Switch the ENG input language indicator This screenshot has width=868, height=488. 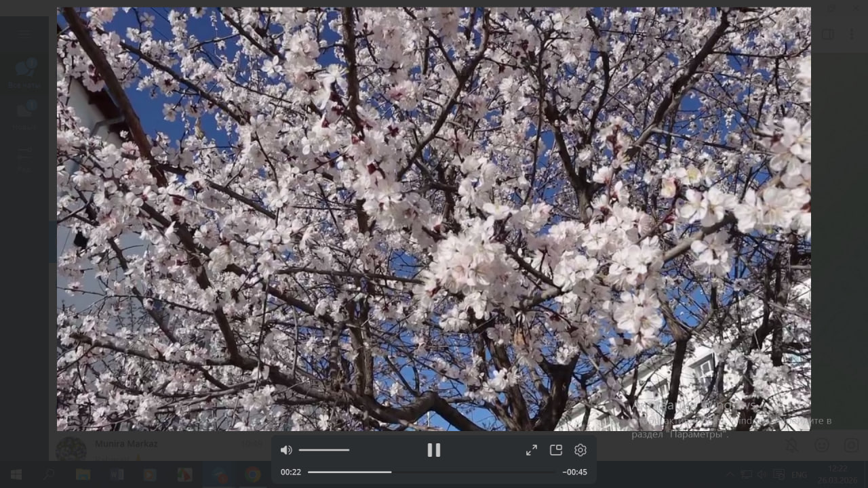tap(799, 474)
